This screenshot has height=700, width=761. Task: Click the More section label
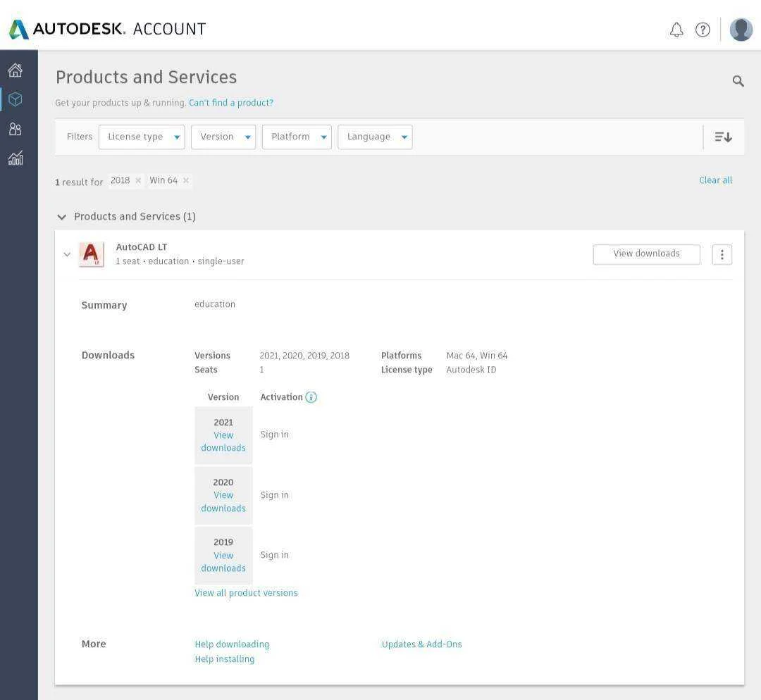pyautogui.click(x=94, y=644)
